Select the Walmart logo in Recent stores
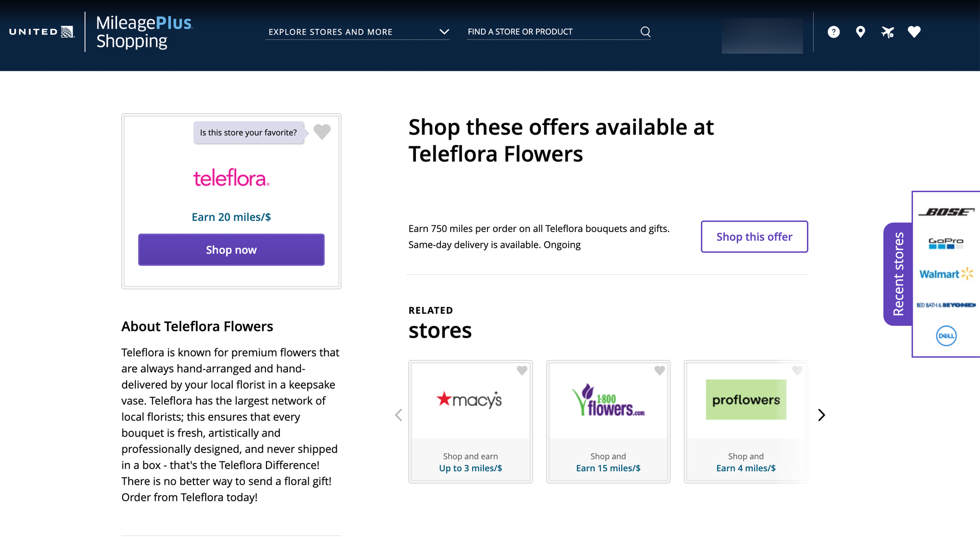 pyautogui.click(x=946, y=274)
